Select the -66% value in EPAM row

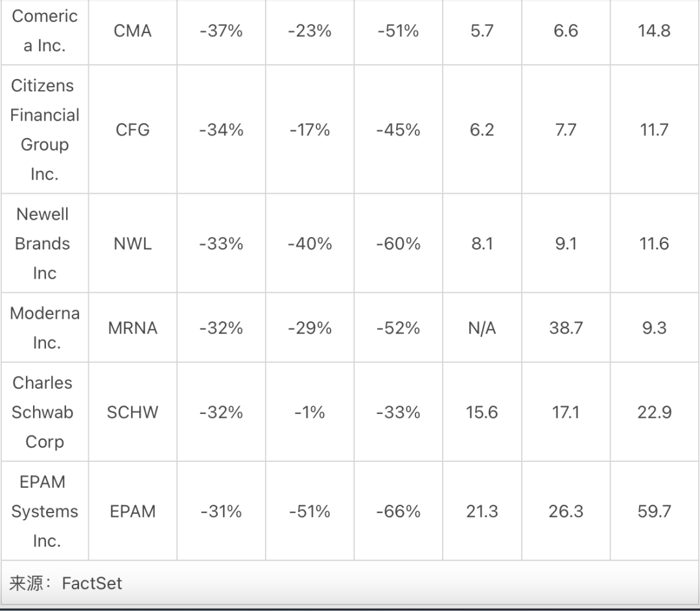[398, 511]
